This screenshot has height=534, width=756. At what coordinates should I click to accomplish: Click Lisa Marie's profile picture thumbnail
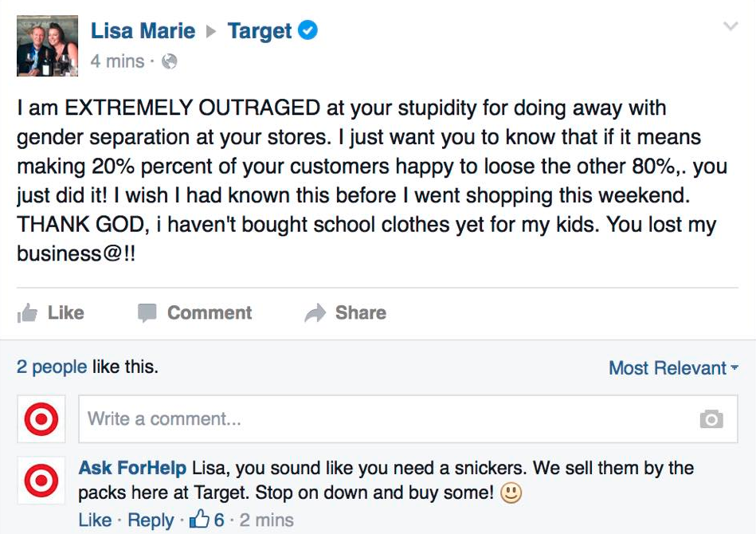pyautogui.click(x=48, y=45)
